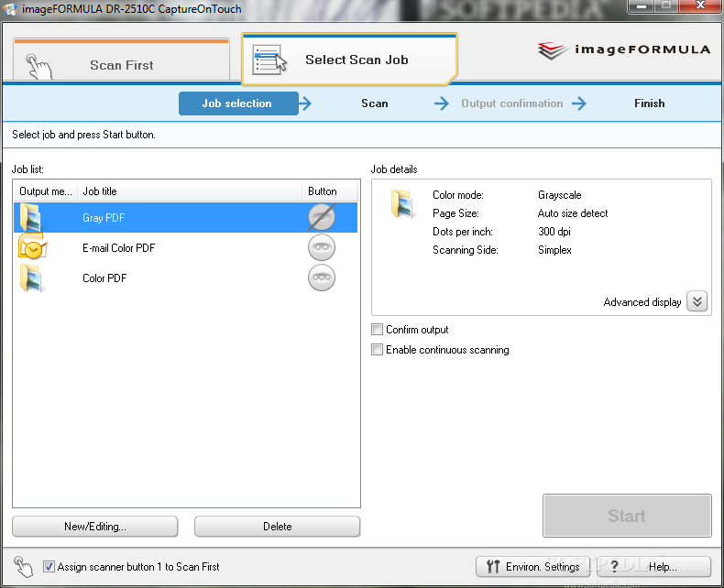
Task: Click the Button column header
Action: coord(329,191)
